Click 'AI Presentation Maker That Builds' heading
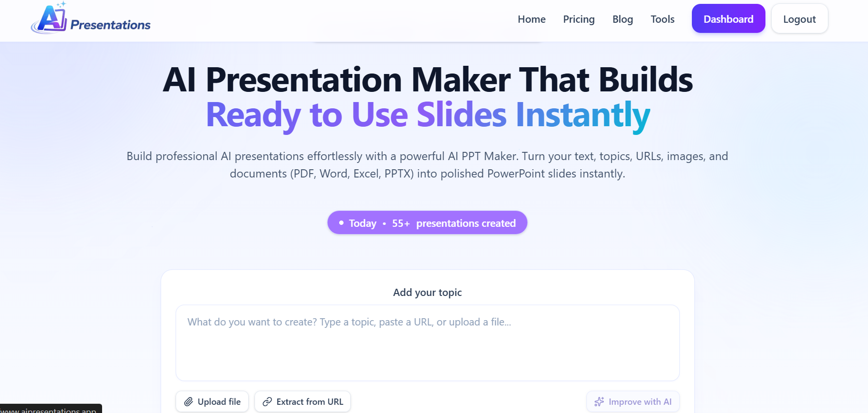868x413 pixels. [x=428, y=79]
